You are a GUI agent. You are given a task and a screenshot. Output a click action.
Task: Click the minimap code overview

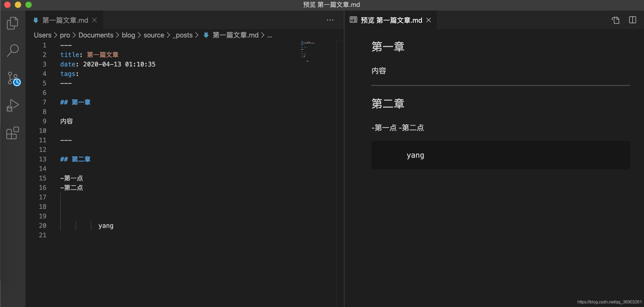pyautogui.click(x=307, y=51)
